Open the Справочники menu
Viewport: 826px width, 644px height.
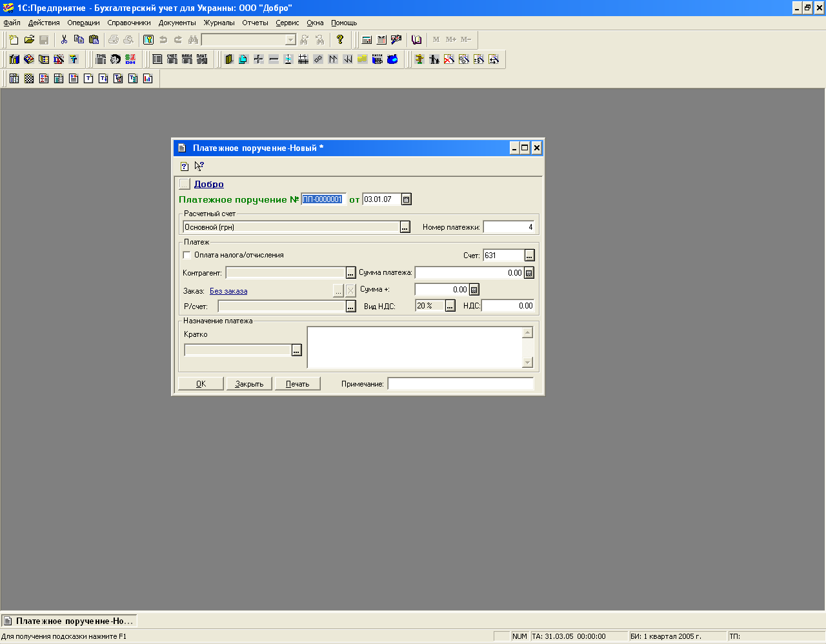pos(129,23)
